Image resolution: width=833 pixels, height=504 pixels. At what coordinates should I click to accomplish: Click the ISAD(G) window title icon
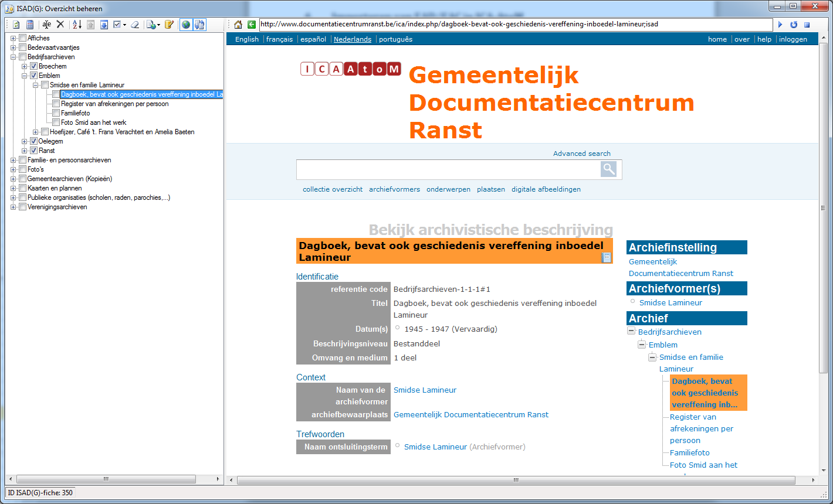point(10,9)
